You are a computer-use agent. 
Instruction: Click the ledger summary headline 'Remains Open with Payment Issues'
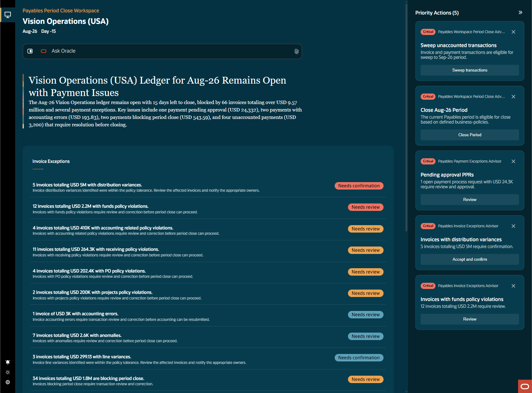(x=157, y=86)
